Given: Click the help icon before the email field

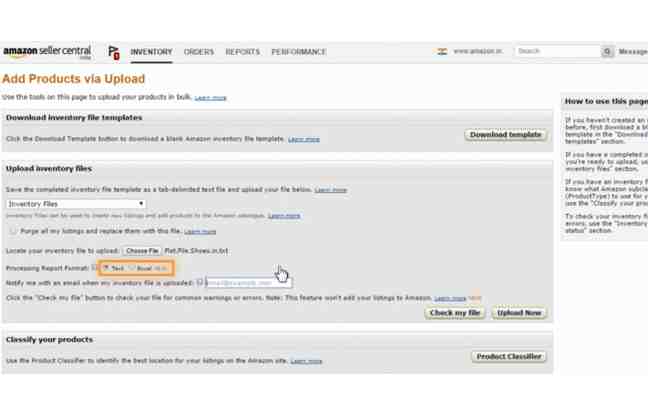Looking at the screenshot, I should [x=199, y=283].
